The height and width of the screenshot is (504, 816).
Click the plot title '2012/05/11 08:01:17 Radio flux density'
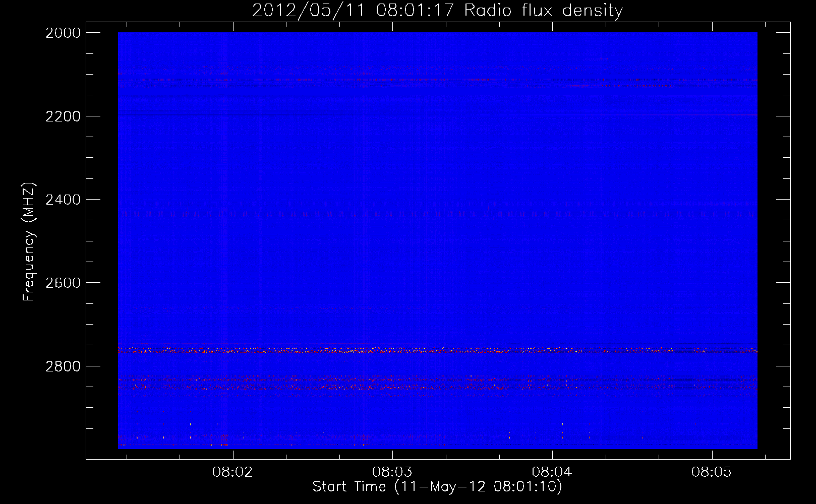coord(437,11)
